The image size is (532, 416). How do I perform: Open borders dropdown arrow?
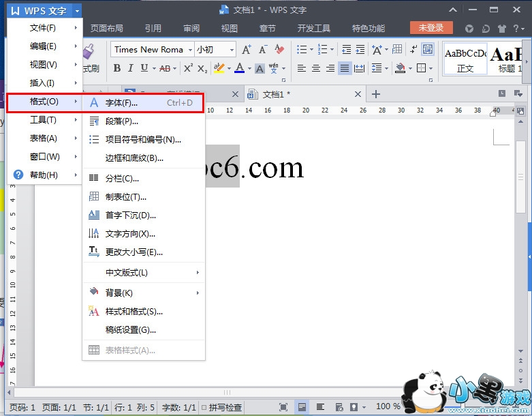pyautogui.click(x=431, y=69)
